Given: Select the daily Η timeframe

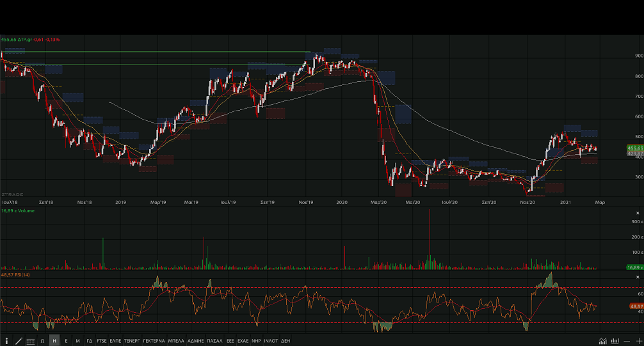Looking at the screenshot, I should [x=54, y=341].
